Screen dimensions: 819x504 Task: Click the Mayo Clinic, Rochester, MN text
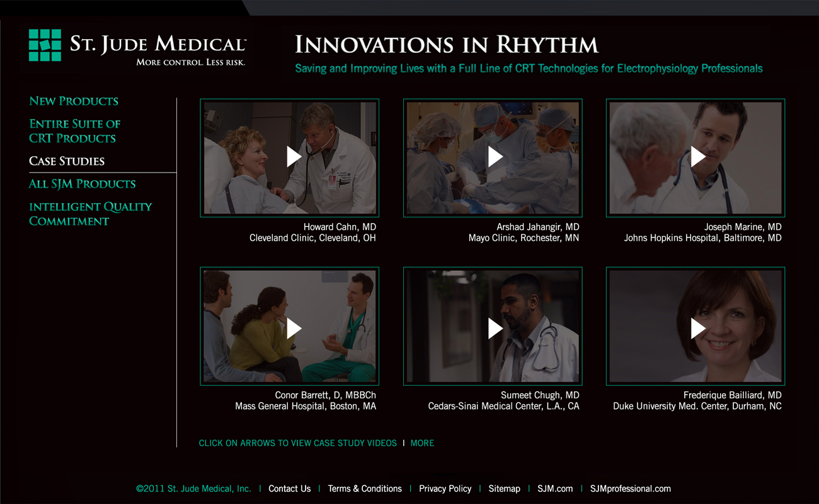click(x=524, y=238)
